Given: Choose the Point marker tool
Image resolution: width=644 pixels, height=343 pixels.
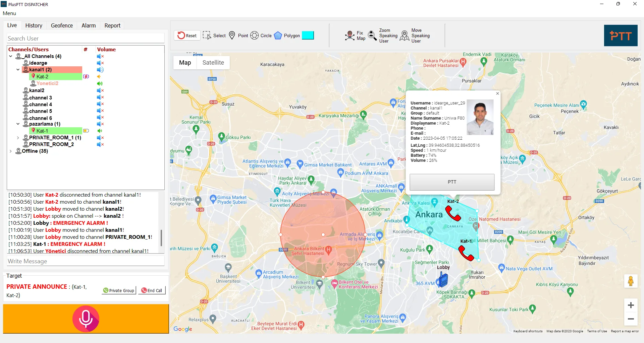Looking at the screenshot, I should point(238,36).
